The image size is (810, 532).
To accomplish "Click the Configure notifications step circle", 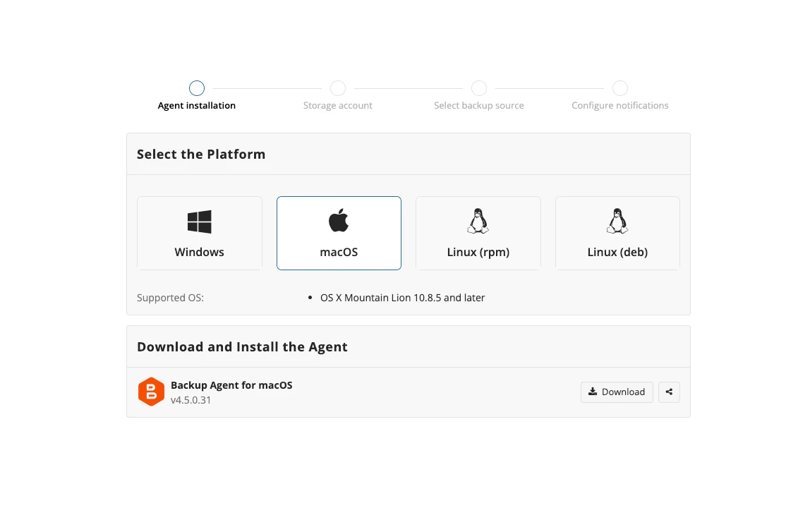I will (620, 88).
